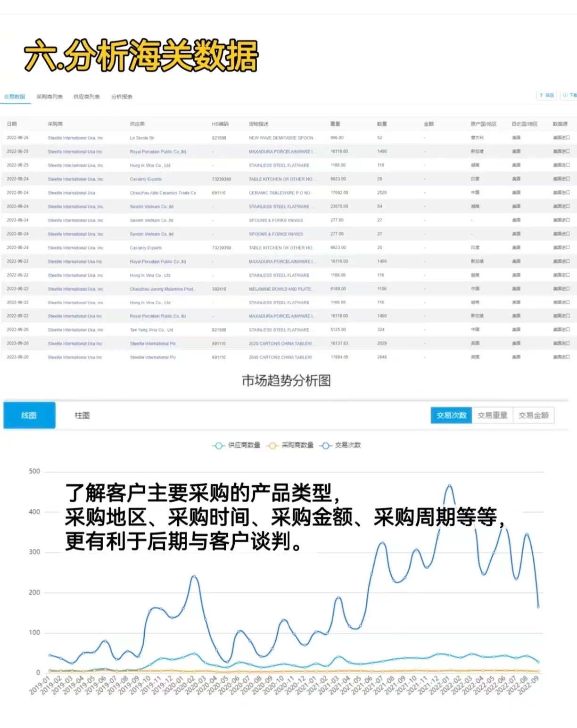The width and height of the screenshot is (577, 728).
Task: Switch to the 交易数据 tab
Action: (x=15, y=97)
